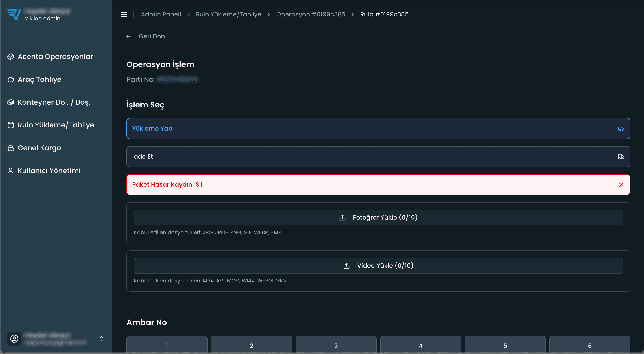
Task: Open Kullanıcı Yönetimi sidebar item
Action: point(49,171)
